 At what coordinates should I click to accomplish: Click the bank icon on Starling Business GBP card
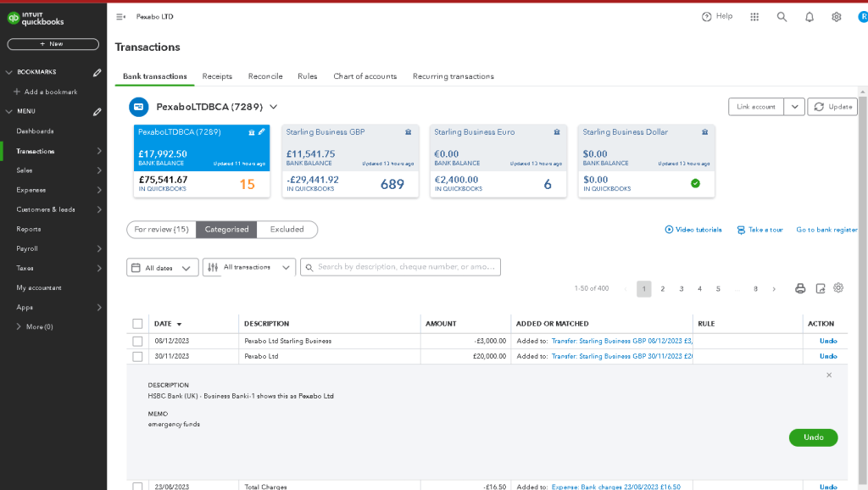(408, 131)
